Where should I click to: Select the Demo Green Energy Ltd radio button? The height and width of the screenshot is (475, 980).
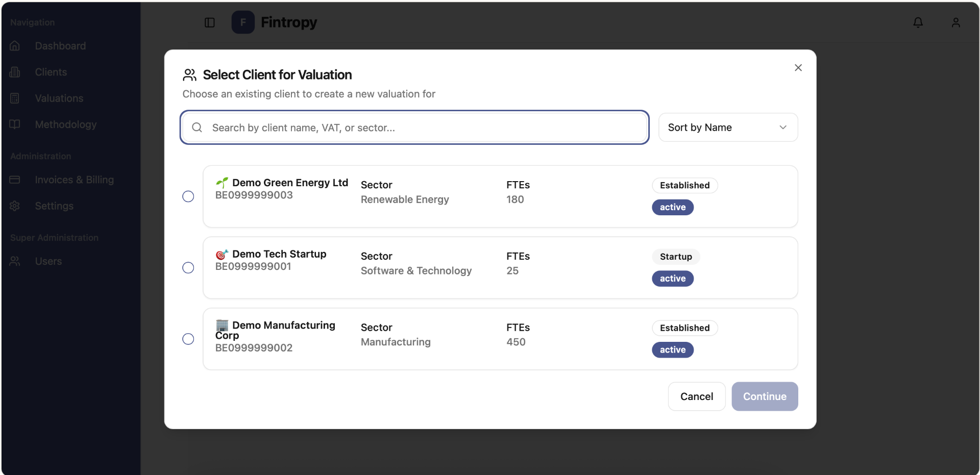coord(188,196)
